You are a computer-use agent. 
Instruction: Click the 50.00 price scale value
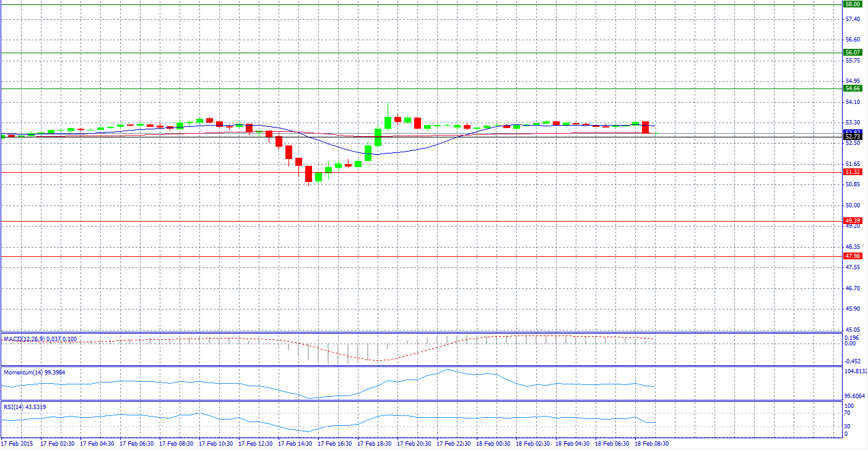[x=853, y=206]
